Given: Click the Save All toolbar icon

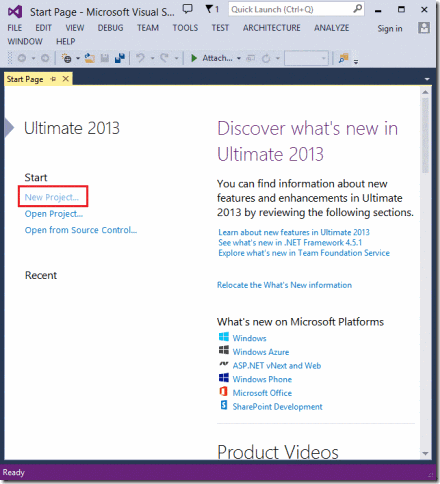Looking at the screenshot, I should pyautogui.click(x=120, y=58).
